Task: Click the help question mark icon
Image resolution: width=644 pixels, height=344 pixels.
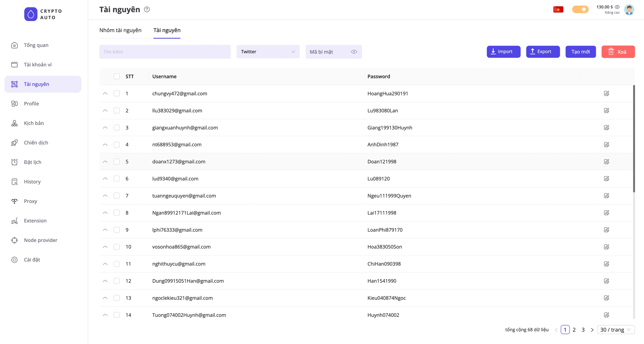Action: pyautogui.click(x=147, y=10)
